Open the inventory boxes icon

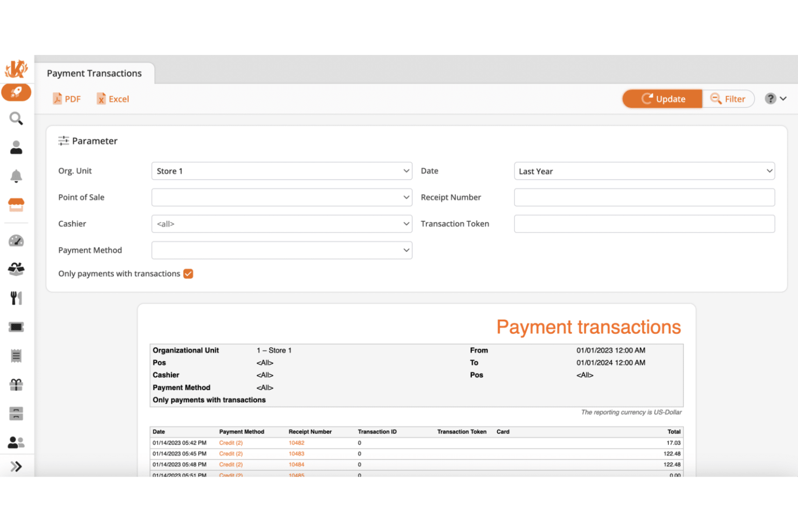point(16,269)
